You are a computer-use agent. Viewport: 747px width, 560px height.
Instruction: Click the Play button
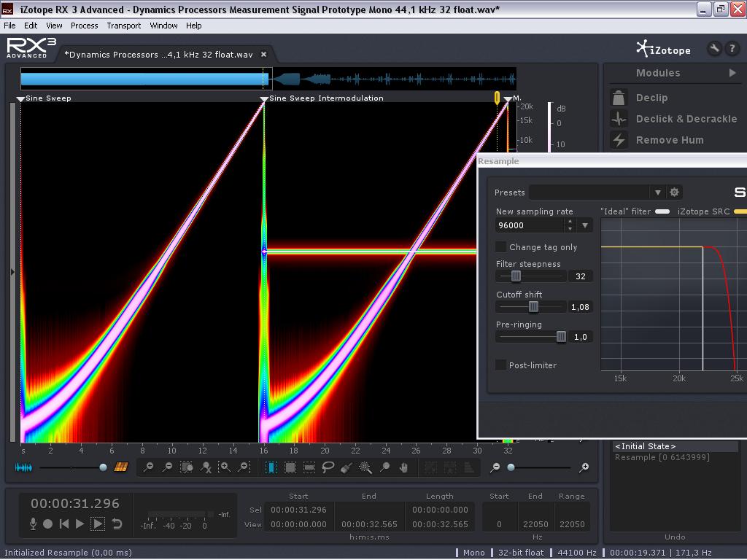pyautogui.click(x=80, y=524)
